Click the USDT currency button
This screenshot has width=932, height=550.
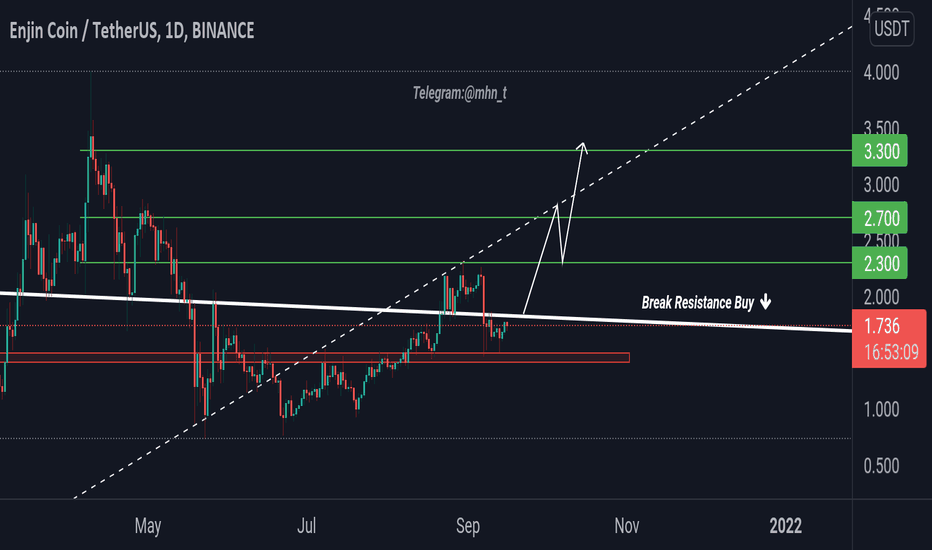pos(891,28)
